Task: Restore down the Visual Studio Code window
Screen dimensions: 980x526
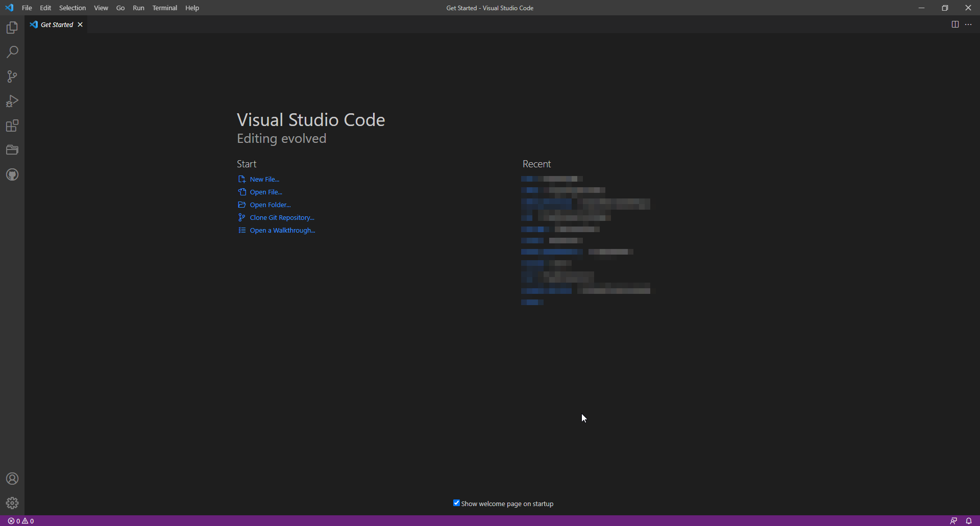Action: tap(945, 8)
